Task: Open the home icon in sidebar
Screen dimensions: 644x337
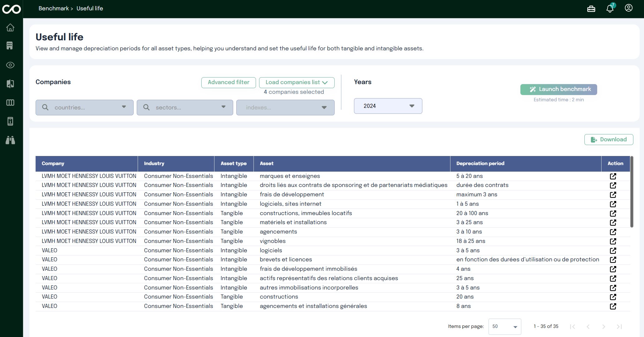Action: click(x=10, y=28)
